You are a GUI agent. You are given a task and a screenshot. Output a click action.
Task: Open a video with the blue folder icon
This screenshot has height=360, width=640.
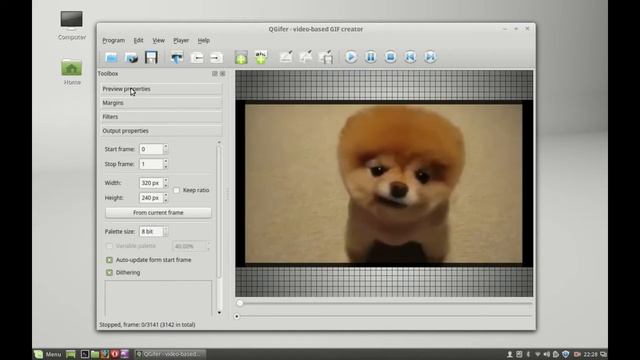[x=111, y=58]
